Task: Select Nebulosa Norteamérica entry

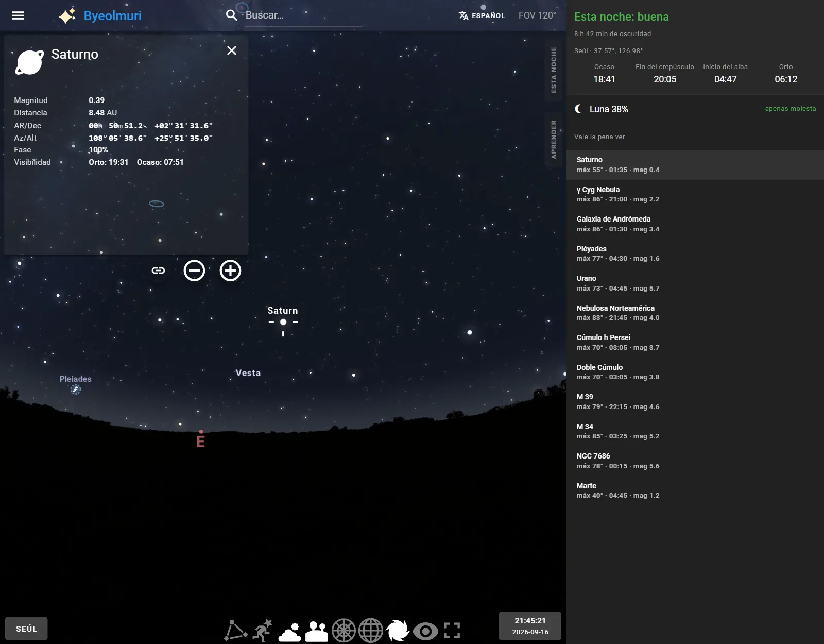Action: [x=695, y=313]
